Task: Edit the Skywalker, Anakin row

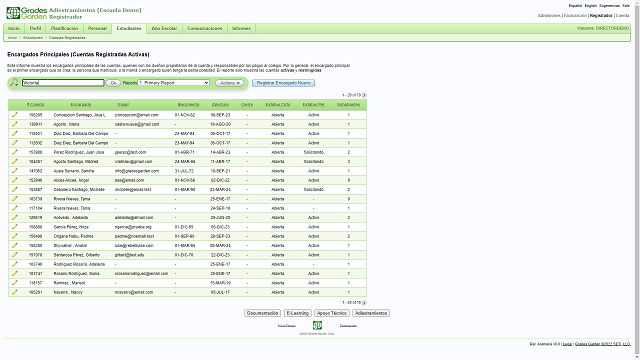Action: (15, 245)
